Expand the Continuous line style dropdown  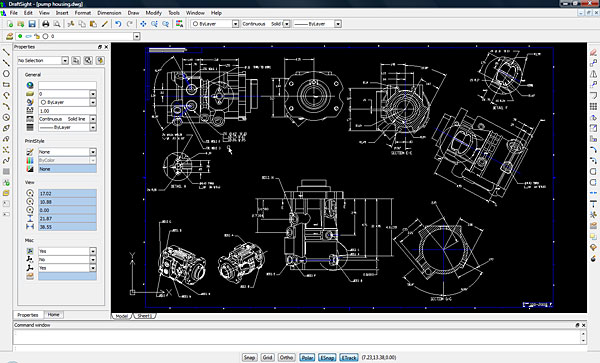[x=266, y=24]
